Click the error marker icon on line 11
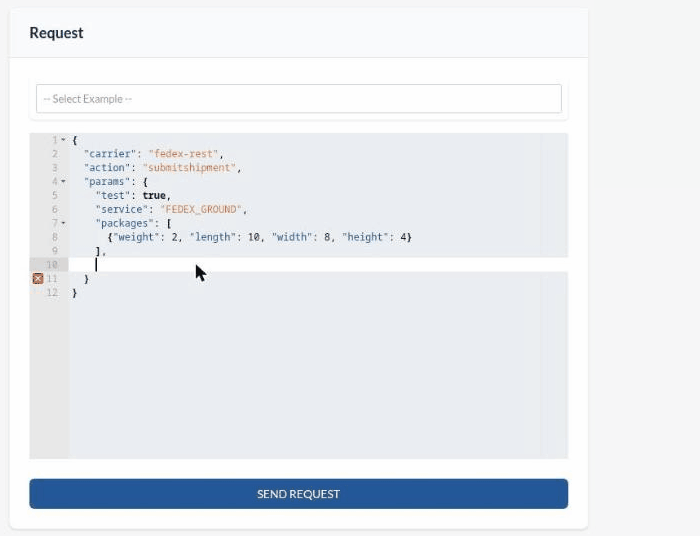This screenshot has height=536, width=700. [x=38, y=279]
